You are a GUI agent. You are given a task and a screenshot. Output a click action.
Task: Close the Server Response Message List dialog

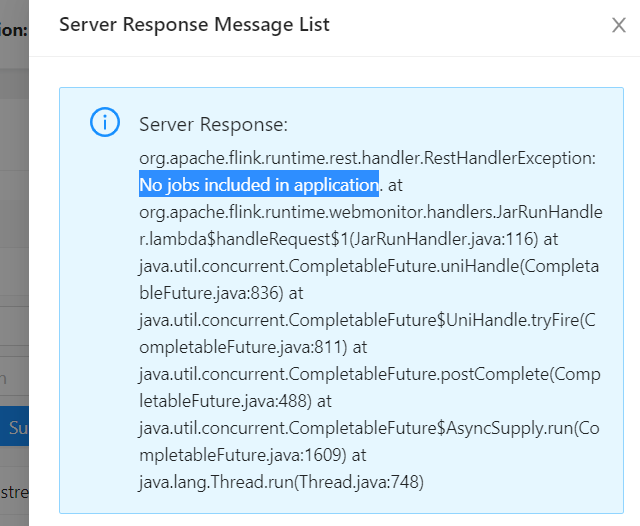point(618,26)
